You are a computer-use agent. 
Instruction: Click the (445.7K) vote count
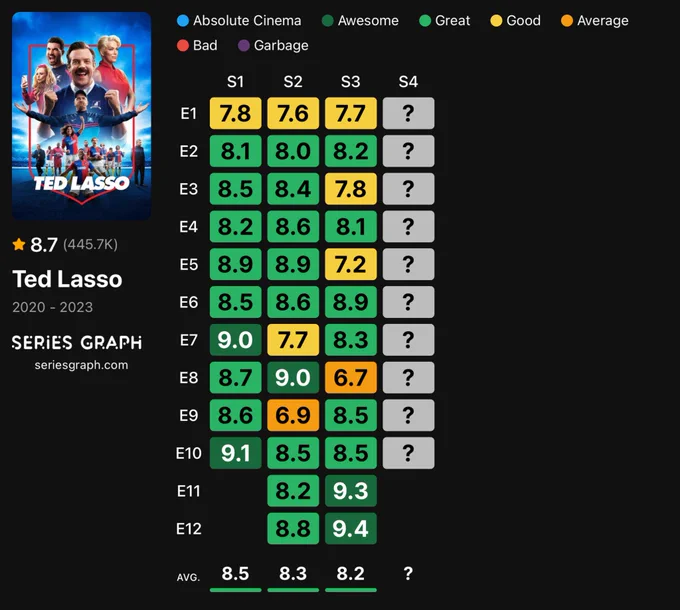(90, 245)
